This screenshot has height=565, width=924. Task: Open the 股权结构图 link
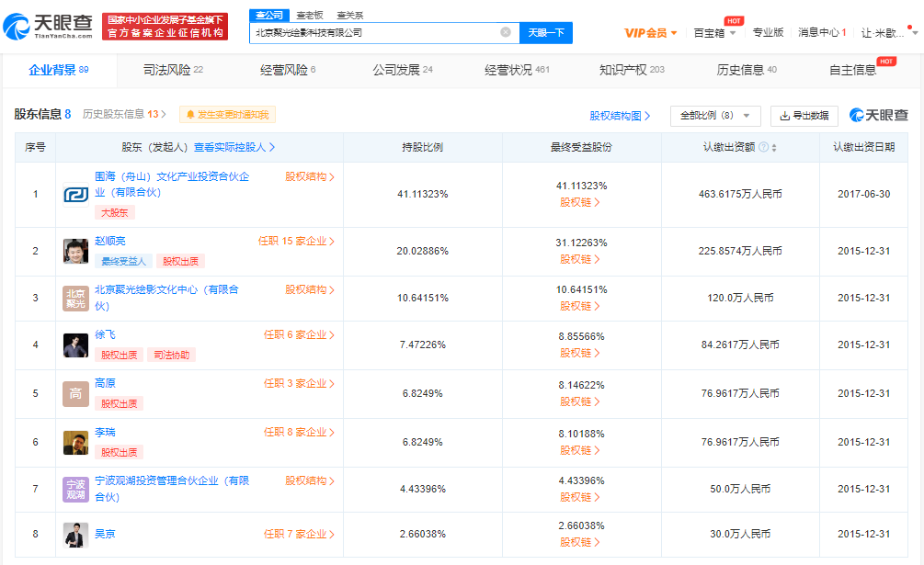click(620, 116)
